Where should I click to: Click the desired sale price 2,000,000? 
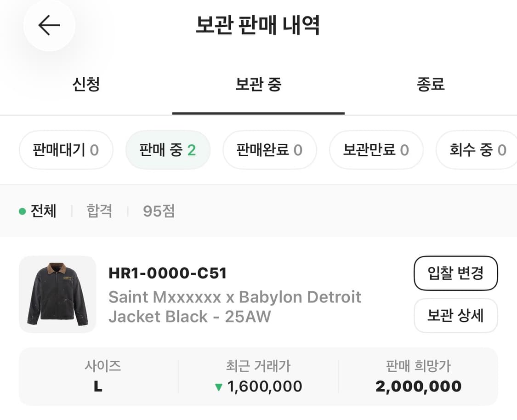click(417, 386)
